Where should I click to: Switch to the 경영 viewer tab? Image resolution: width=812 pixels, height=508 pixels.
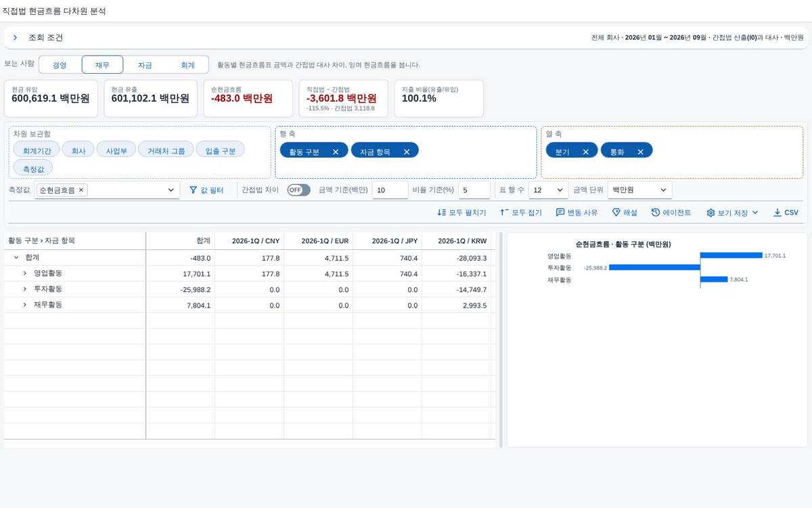coord(60,65)
